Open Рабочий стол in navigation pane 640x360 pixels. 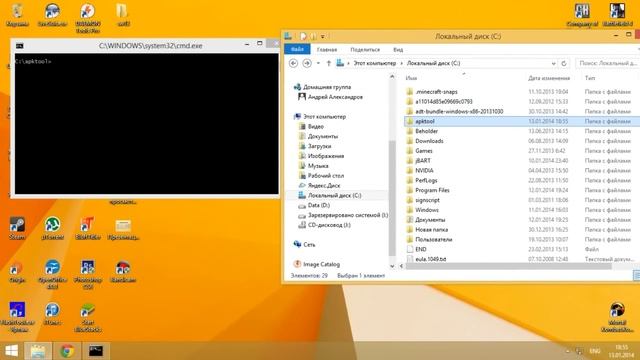tap(321, 176)
